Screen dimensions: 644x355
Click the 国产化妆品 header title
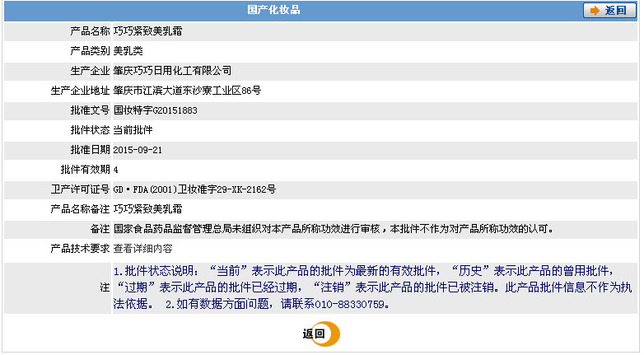[x=273, y=11]
